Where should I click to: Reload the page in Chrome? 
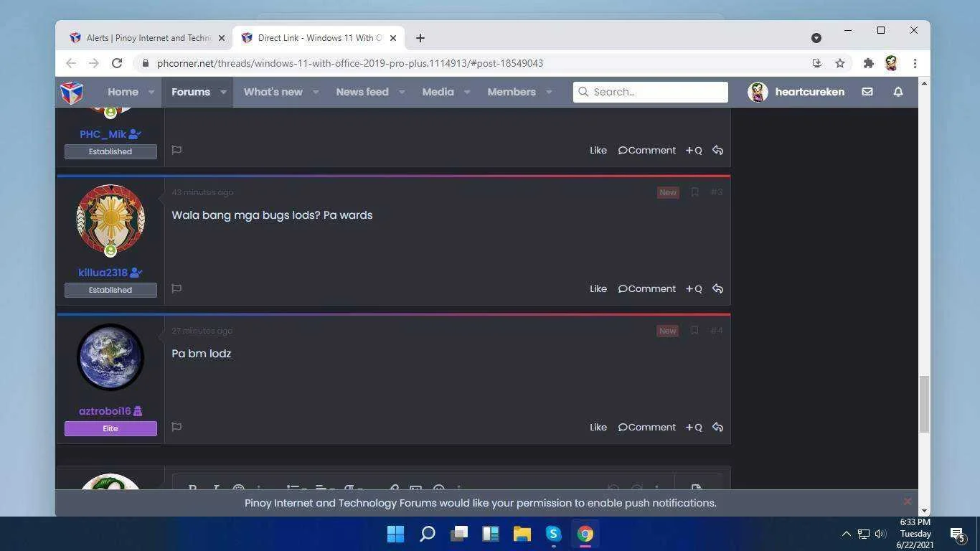(x=117, y=63)
